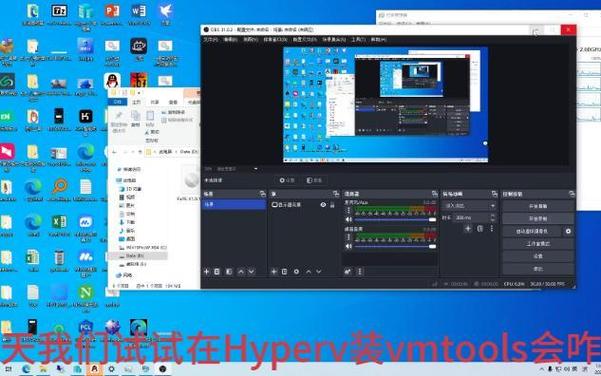Pop out the Scenes dock panel
601x376 pixels.
click(x=263, y=194)
